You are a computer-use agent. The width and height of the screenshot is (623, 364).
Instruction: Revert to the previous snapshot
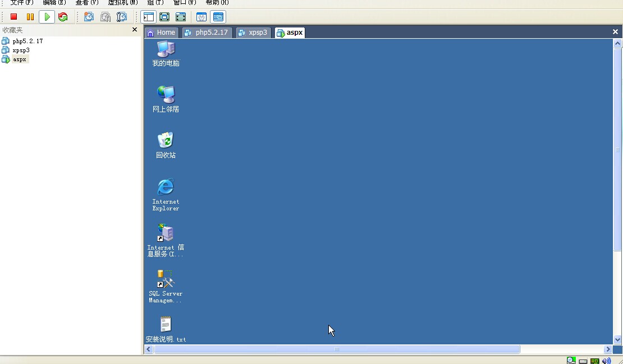tap(106, 17)
